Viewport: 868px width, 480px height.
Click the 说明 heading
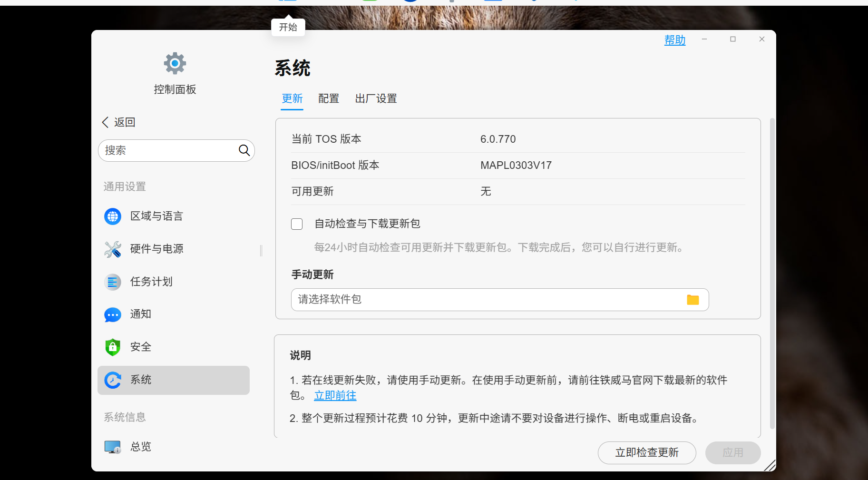tap(301, 355)
